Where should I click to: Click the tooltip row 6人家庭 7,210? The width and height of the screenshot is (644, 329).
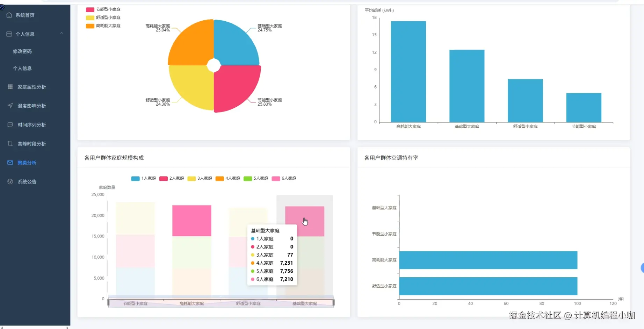272,279
